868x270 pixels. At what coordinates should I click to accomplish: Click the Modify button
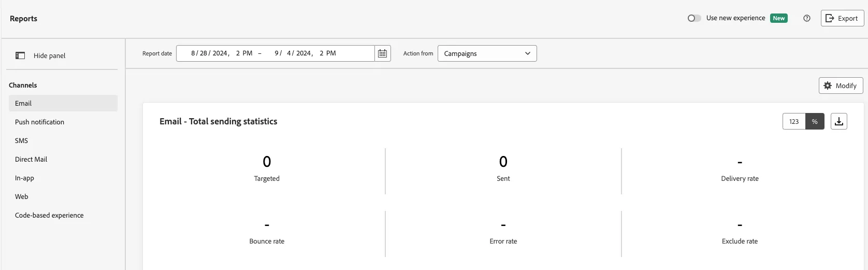841,86
